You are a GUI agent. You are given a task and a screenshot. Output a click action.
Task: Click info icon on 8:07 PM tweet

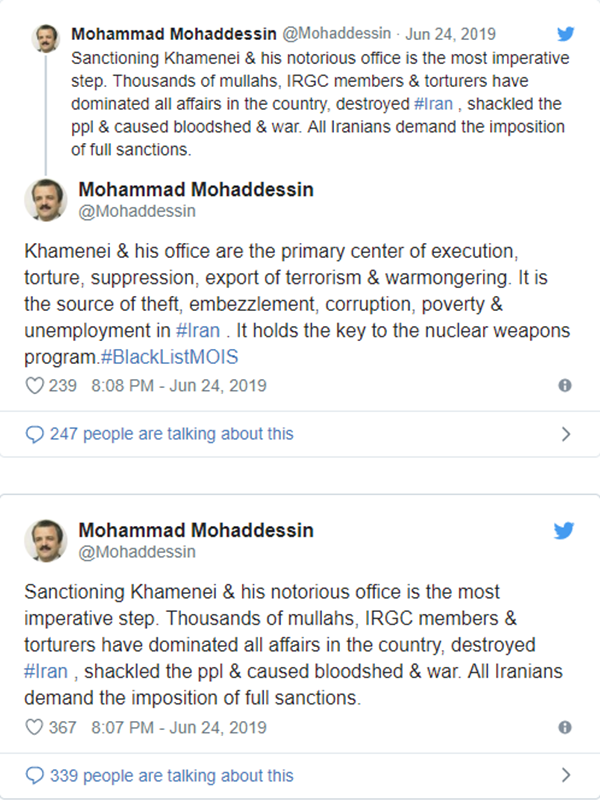point(565,727)
